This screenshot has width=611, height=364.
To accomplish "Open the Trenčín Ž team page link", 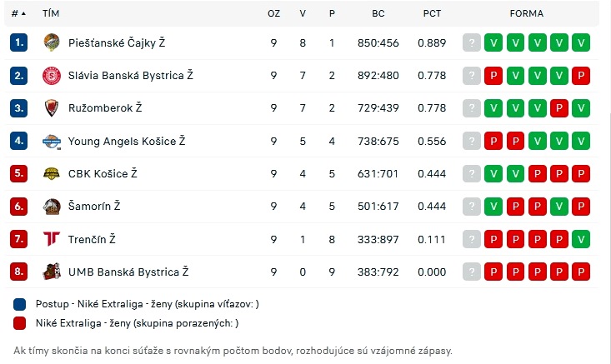I will (92, 239).
